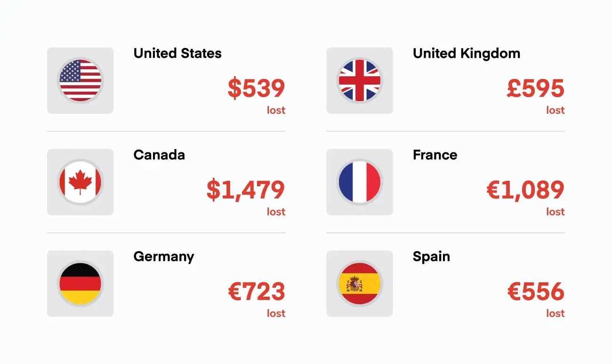This screenshot has height=364, width=612.
Task: Click the $539 loss amount
Action: click(x=256, y=89)
